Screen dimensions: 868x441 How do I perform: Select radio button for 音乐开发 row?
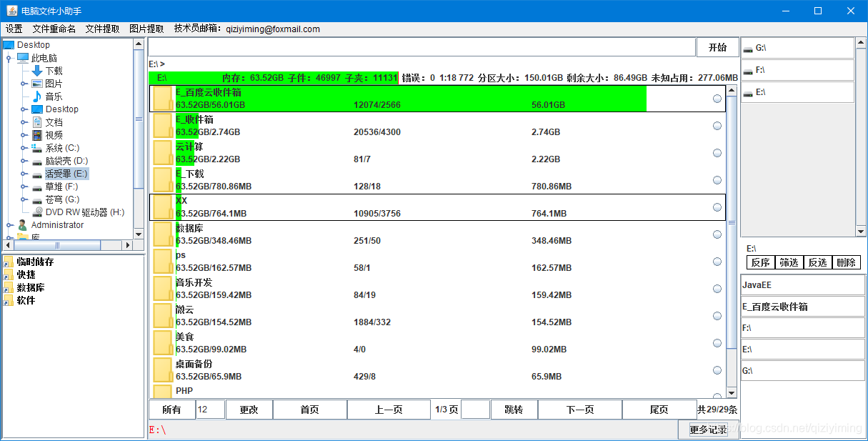pyautogui.click(x=717, y=289)
